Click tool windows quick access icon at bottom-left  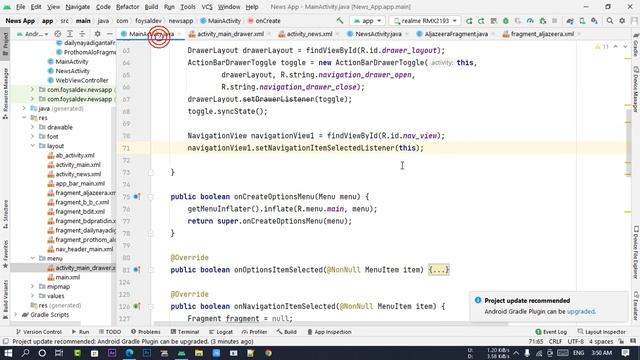5,341
